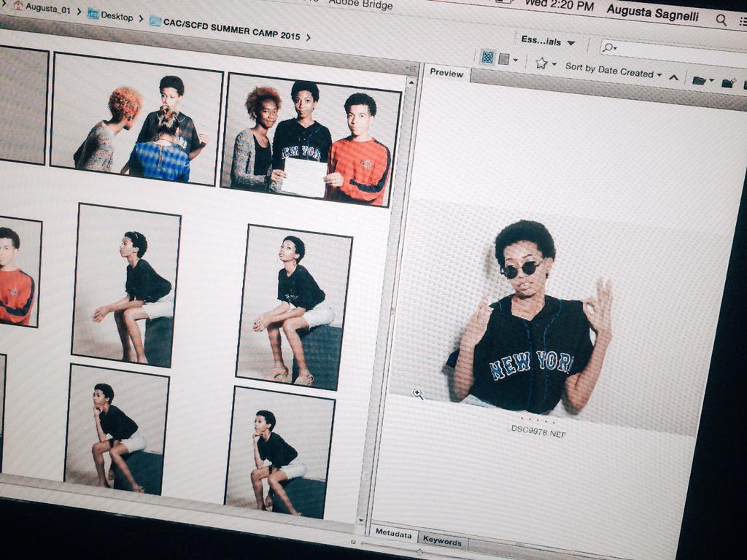Click the loupe zoom icon on preview
The height and width of the screenshot is (560, 747).
point(418,393)
